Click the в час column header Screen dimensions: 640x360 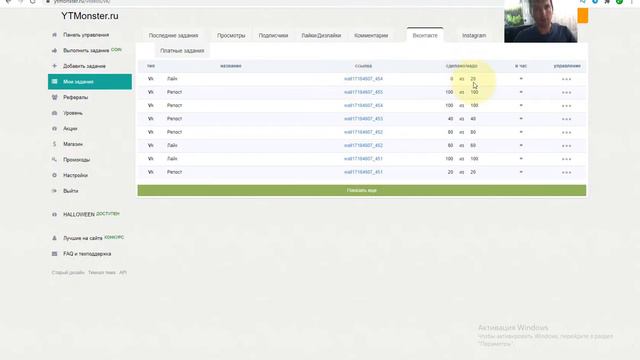521,66
